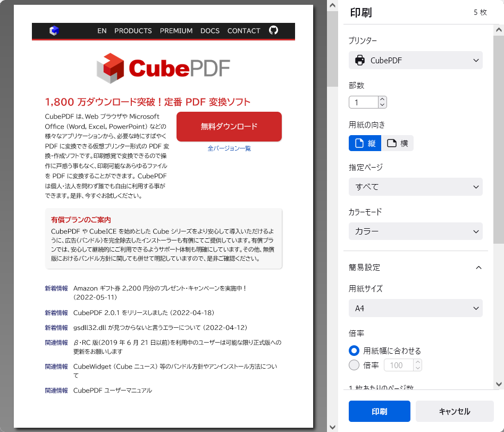Select the 用紙幅に合わせる radio button
The width and height of the screenshot is (504, 432).
[x=354, y=351]
